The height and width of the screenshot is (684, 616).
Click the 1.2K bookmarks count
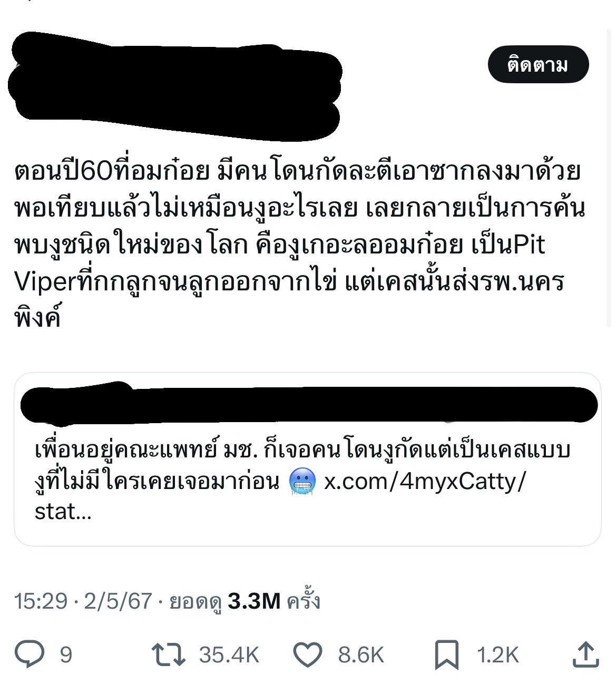498,655
